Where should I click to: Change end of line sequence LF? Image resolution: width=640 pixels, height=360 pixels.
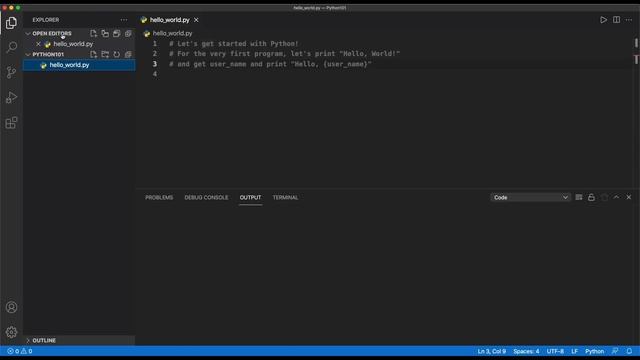pyautogui.click(x=574, y=351)
